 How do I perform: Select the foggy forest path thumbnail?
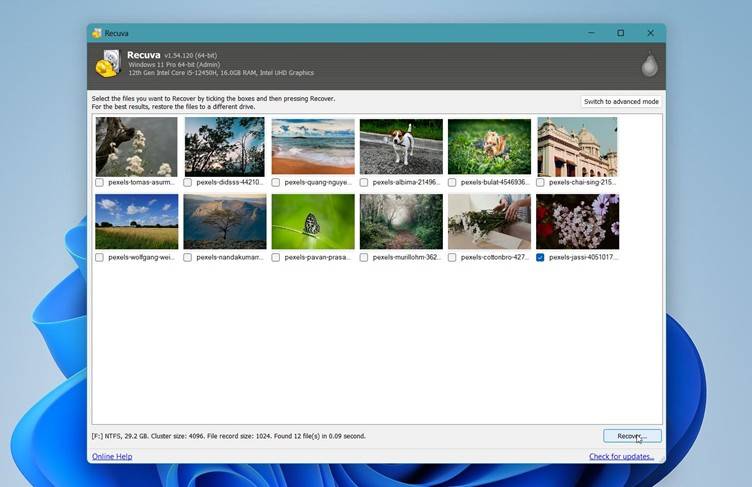(x=401, y=221)
